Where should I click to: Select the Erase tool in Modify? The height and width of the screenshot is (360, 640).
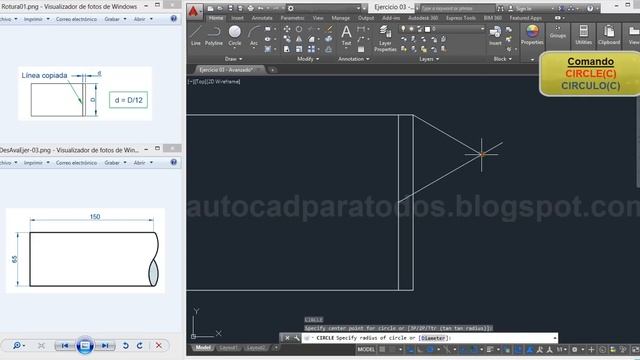click(329, 29)
